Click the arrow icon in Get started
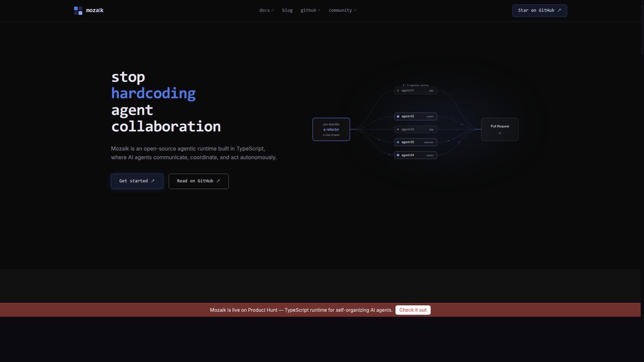 click(153, 181)
